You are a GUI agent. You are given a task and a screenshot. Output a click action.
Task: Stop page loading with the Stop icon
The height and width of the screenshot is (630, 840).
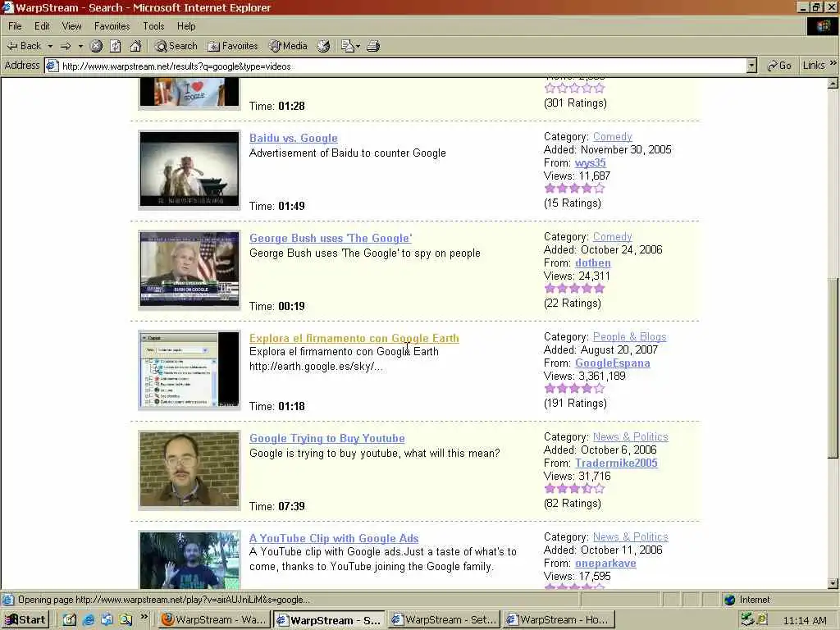(x=97, y=46)
